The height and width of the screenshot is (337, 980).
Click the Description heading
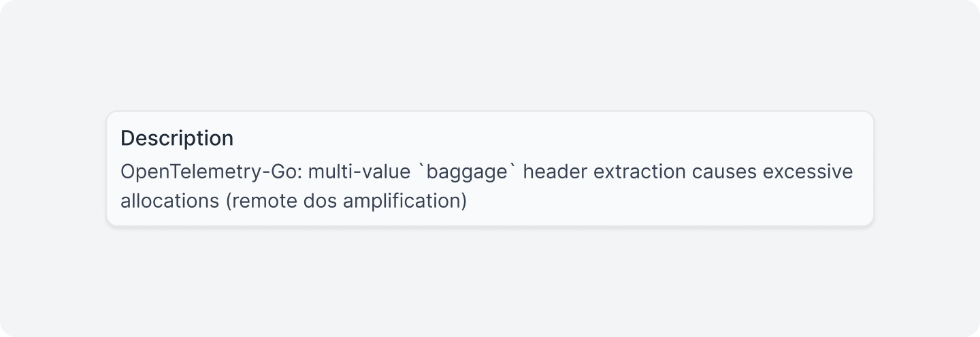click(177, 138)
